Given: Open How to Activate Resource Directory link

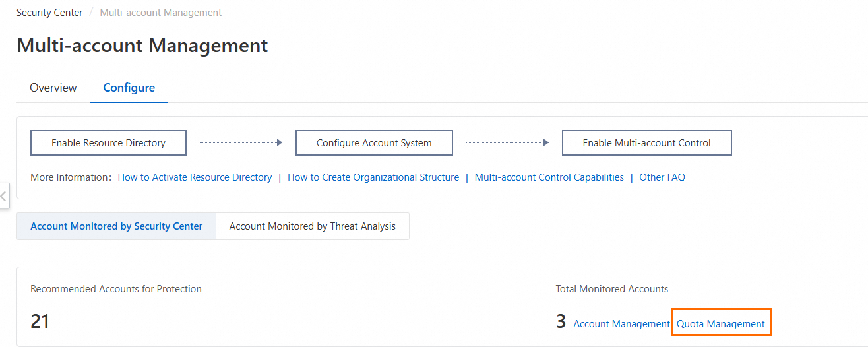Looking at the screenshot, I should click(x=195, y=177).
